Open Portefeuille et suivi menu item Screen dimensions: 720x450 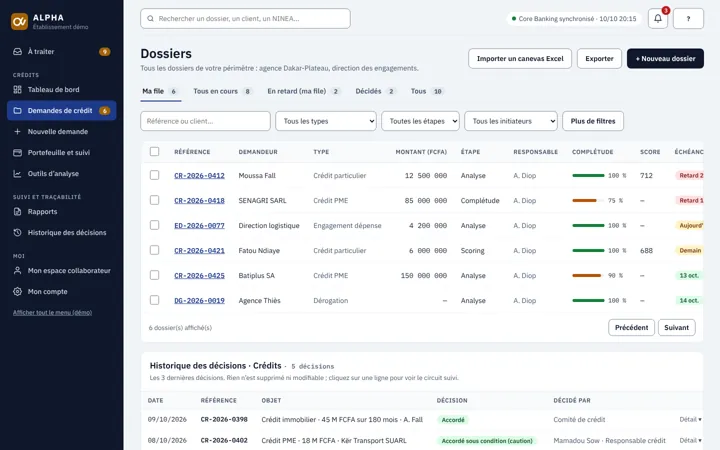62,152
